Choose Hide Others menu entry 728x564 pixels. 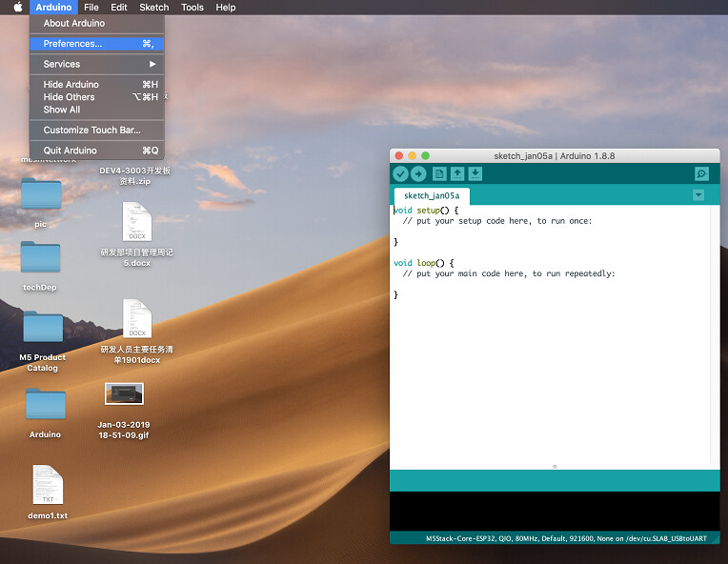pos(96,97)
